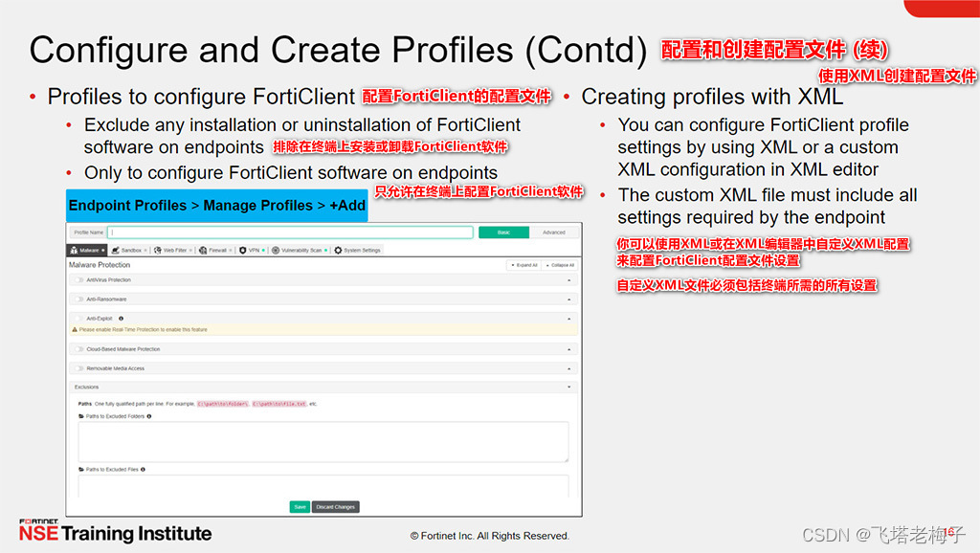
Task: Click the Anti-Exploit info icon
Action: click(x=122, y=319)
